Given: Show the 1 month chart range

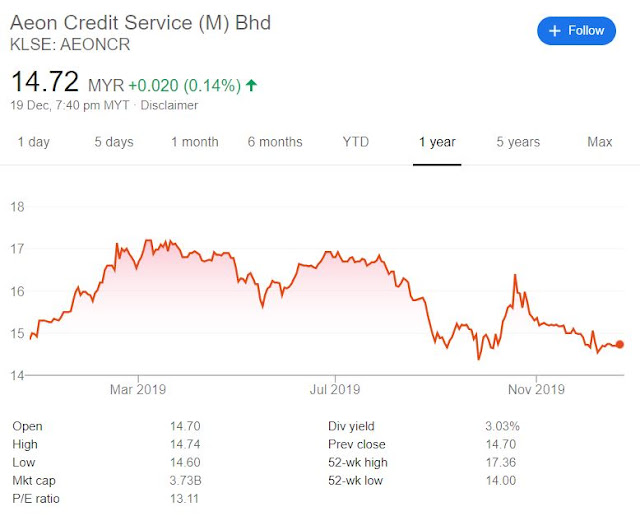Looking at the screenshot, I should click(195, 142).
